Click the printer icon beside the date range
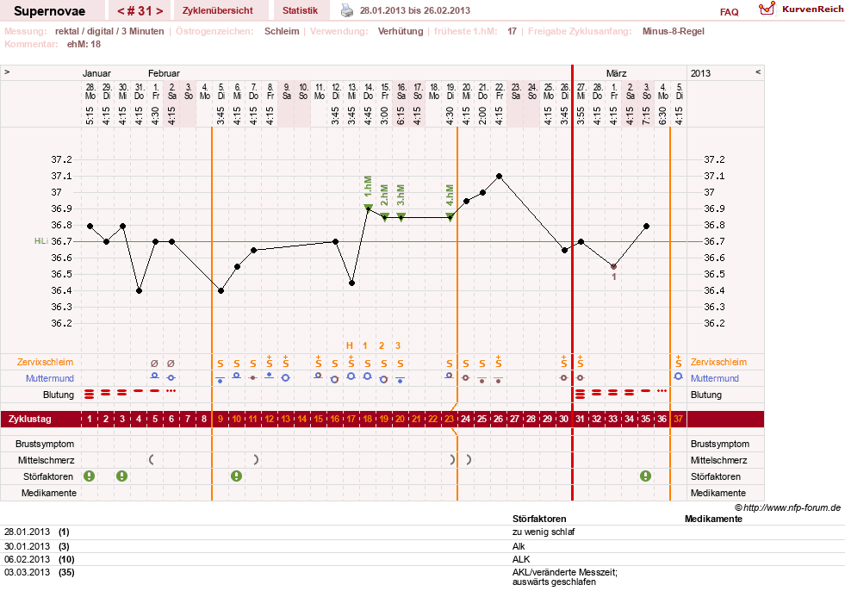 [x=347, y=10]
